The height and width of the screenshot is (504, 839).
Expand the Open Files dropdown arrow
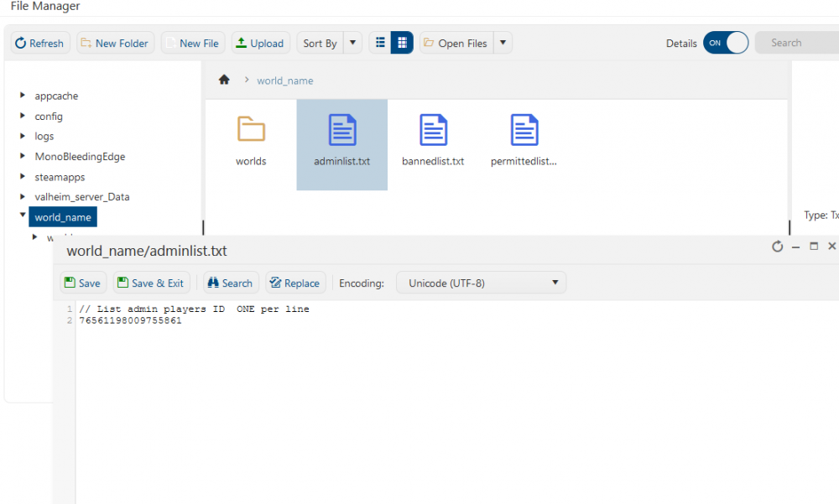click(502, 43)
